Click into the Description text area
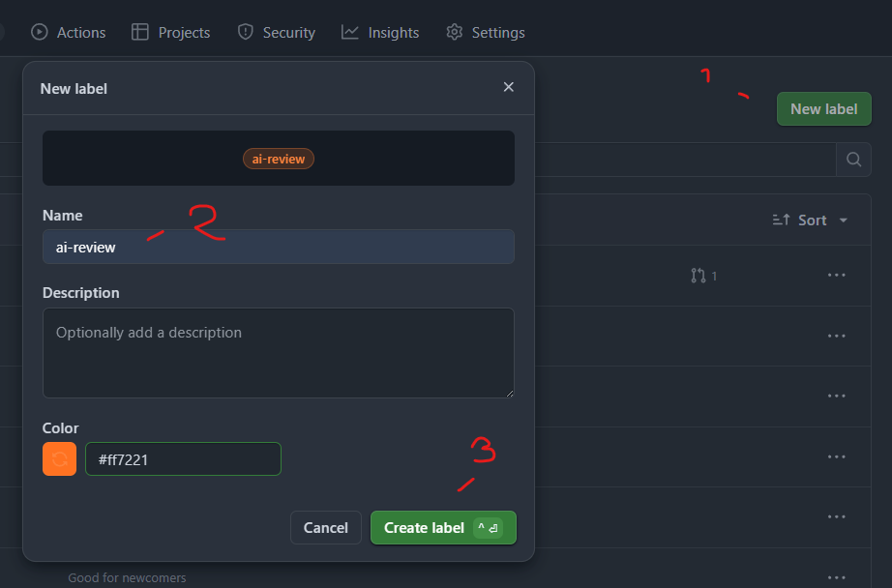892x588 pixels. 279,353
